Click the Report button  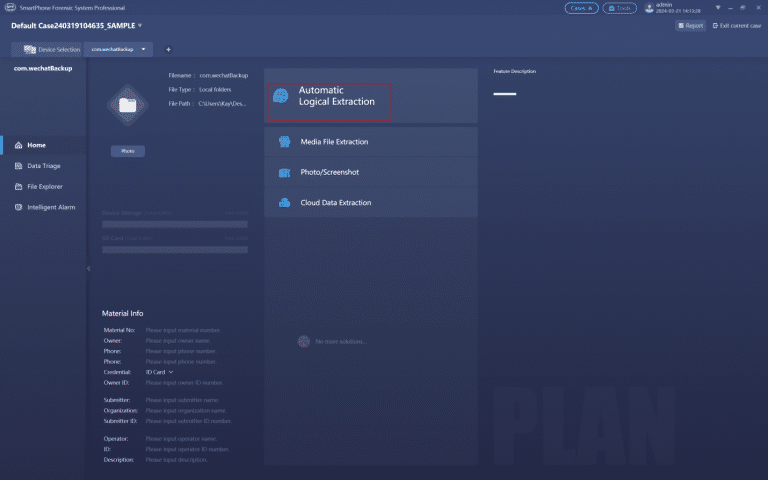click(691, 25)
